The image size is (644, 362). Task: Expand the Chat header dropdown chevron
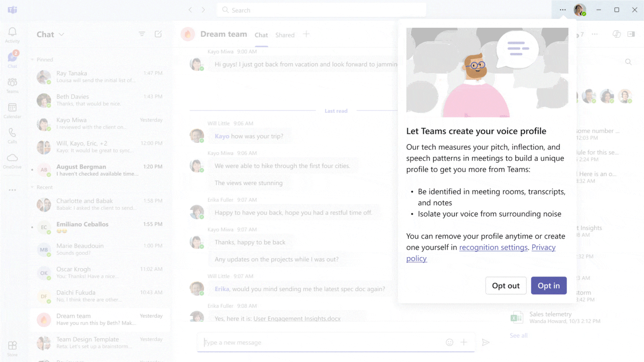[61, 35]
